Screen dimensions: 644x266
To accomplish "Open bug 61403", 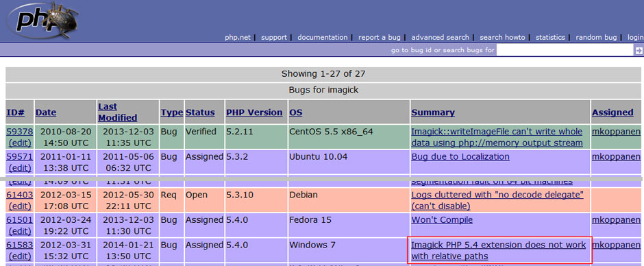I will click(x=20, y=195).
